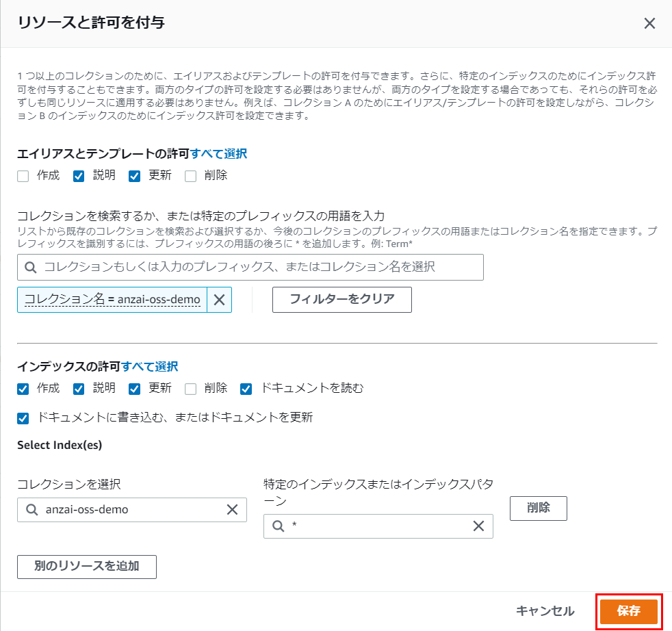This screenshot has width=672, height=631.
Task: Clear the anzai-oss-demo collection selection field
Action: click(x=232, y=510)
